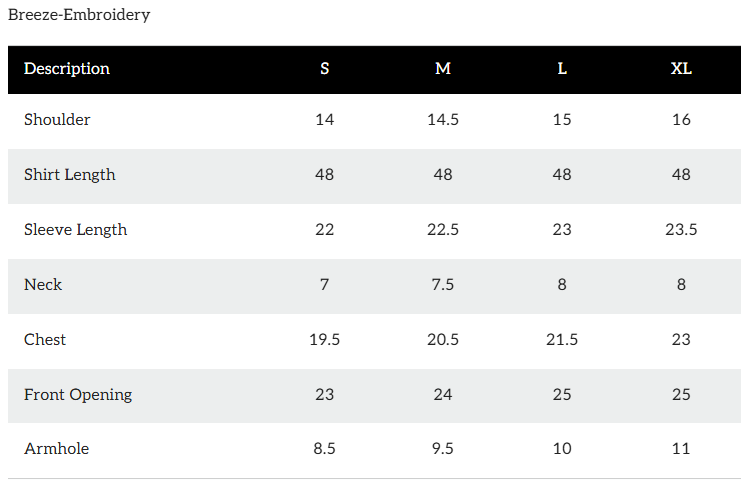Select the XL size column header
Image resolution: width=749 pixels, height=493 pixels.
coord(681,69)
